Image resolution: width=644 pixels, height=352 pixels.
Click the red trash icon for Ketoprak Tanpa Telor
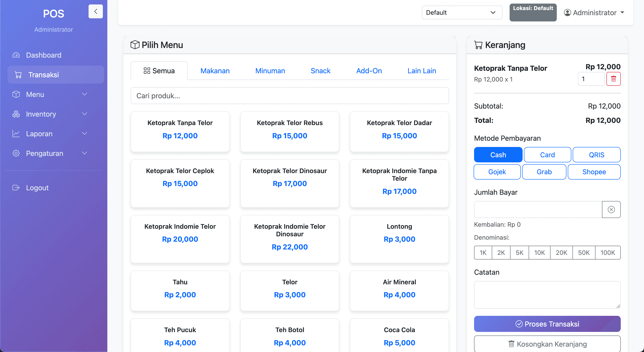coord(613,79)
